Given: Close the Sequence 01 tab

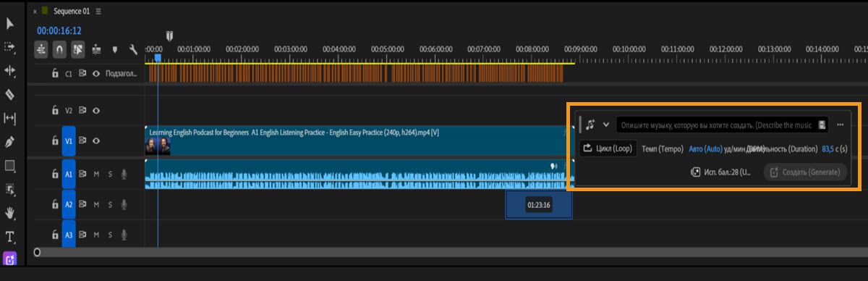Looking at the screenshot, I should click(35, 12).
